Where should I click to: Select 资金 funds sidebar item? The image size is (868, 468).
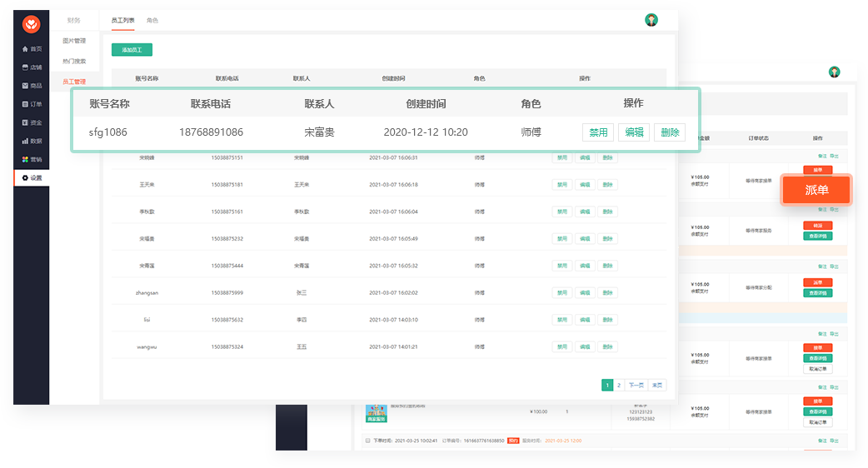(x=32, y=122)
